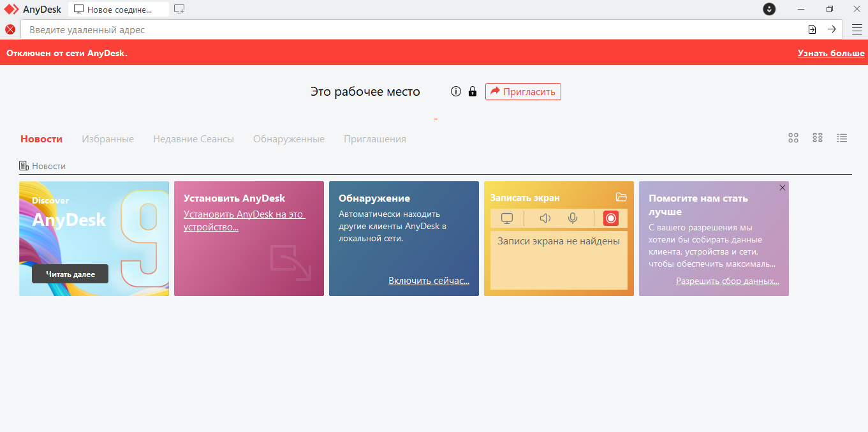Click the Discover AnyDesk 9 thumbnail

point(94,239)
